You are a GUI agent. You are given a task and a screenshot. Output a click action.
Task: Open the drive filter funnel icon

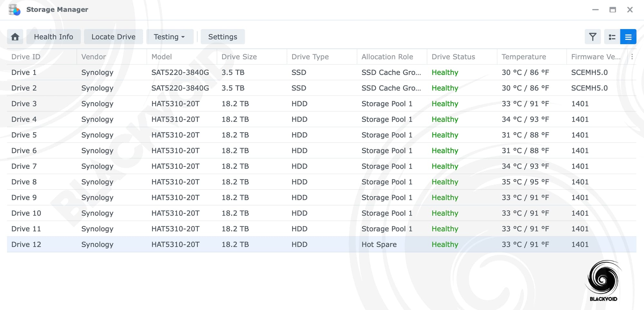pyautogui.click(x=592, y=37)
